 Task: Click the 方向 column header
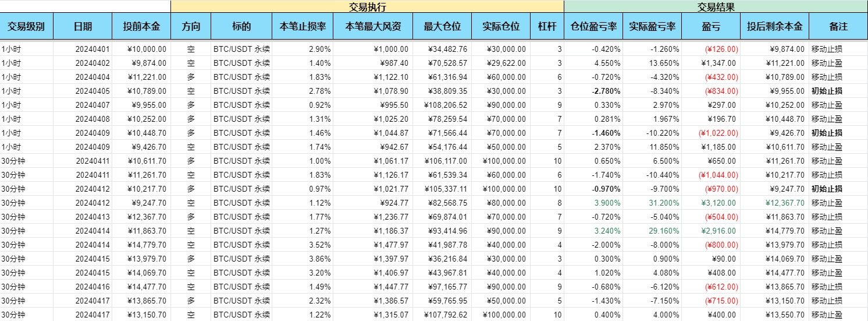191,27
